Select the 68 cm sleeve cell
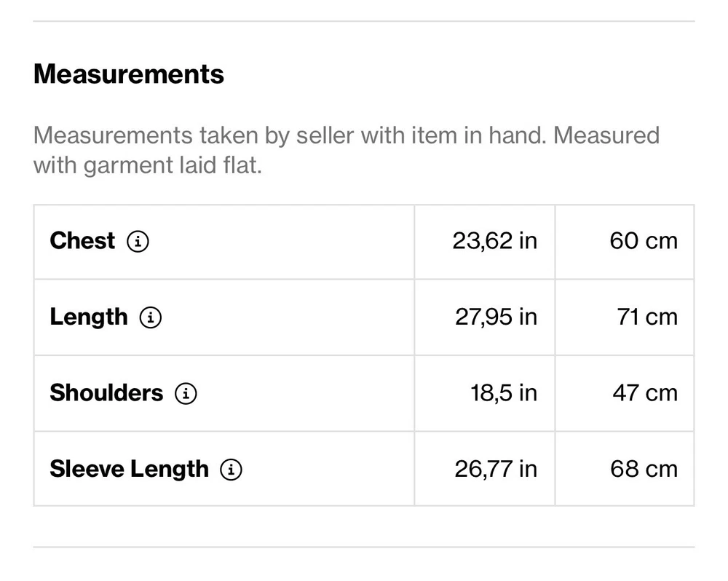Screen dimensions: 728x581 pos(644,470)
